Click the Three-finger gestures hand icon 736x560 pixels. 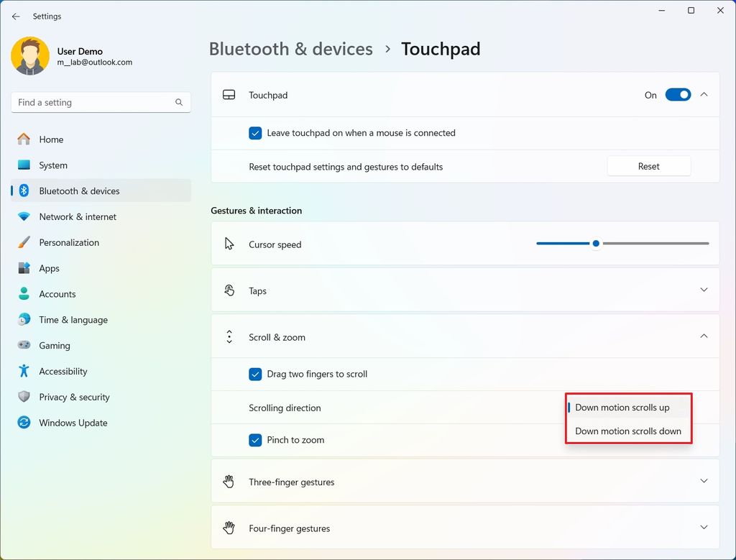(x=229, y=482)
